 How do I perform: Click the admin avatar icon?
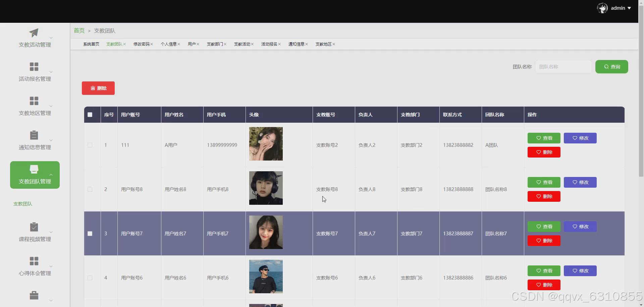point(602,8)
